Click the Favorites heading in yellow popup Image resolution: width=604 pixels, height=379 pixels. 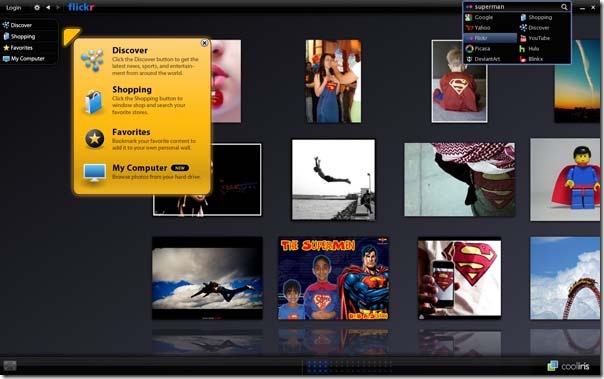tap(131, 132)
